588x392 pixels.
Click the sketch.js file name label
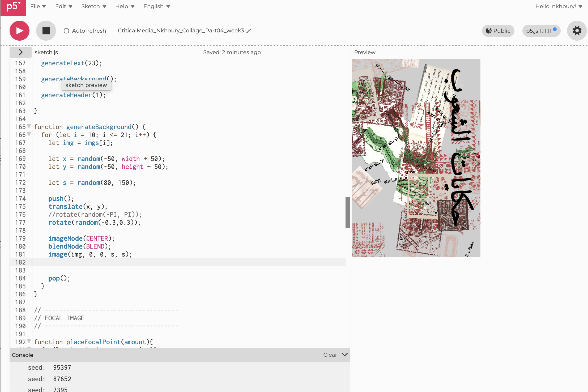[46, 52]
